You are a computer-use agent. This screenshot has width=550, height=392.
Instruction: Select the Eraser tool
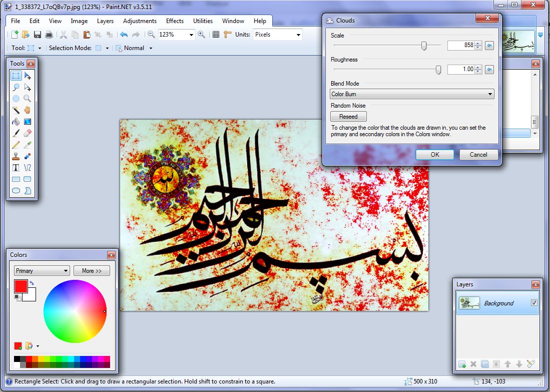coord(28,133)
